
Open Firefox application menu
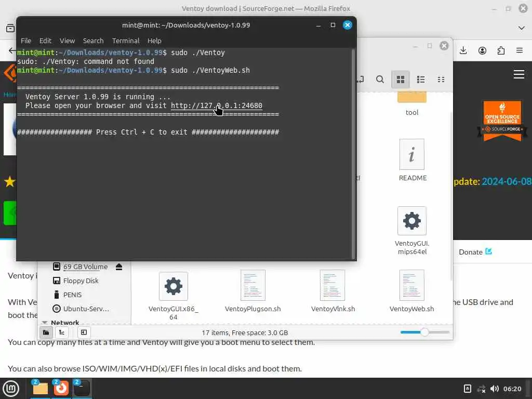click(520, 50)
